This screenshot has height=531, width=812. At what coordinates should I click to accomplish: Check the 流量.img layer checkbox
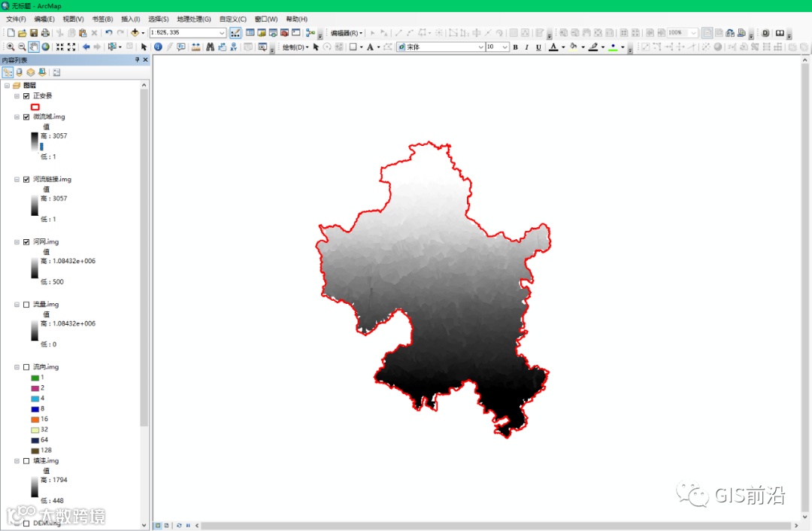coord(26,305)
